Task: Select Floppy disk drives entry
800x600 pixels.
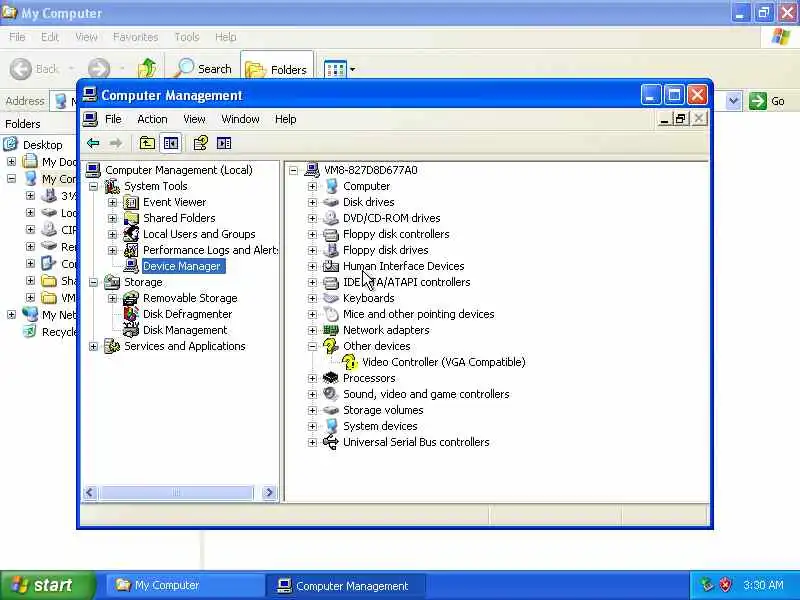Action: tap(385, 251)
